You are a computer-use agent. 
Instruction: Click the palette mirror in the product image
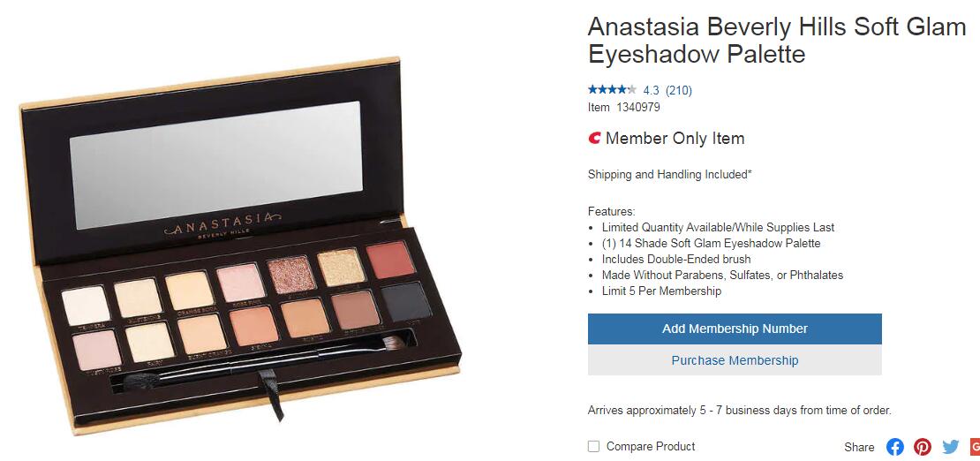[x=216, y=165]
